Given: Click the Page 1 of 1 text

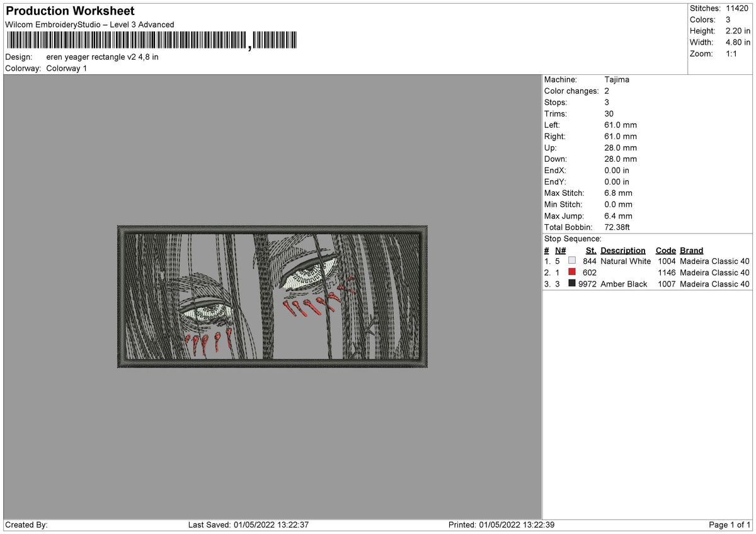Looking at the screenshot, I should pos(729,524).
